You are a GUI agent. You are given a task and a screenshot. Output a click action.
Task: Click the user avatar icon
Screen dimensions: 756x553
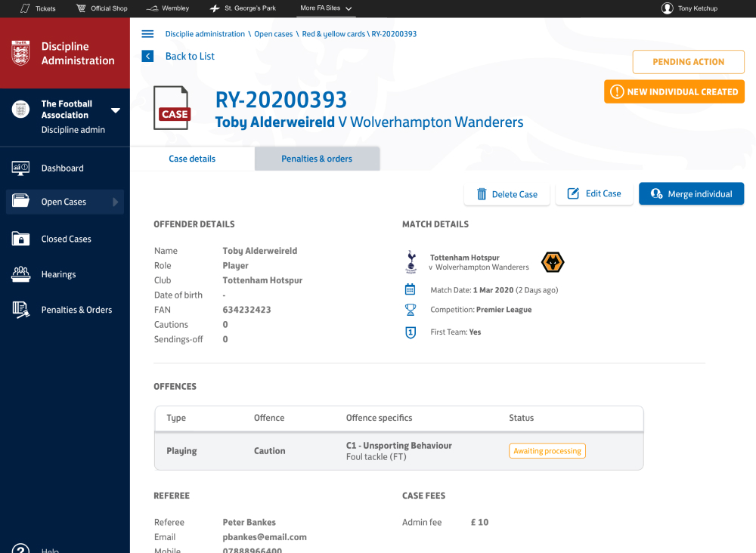[667, 8]
